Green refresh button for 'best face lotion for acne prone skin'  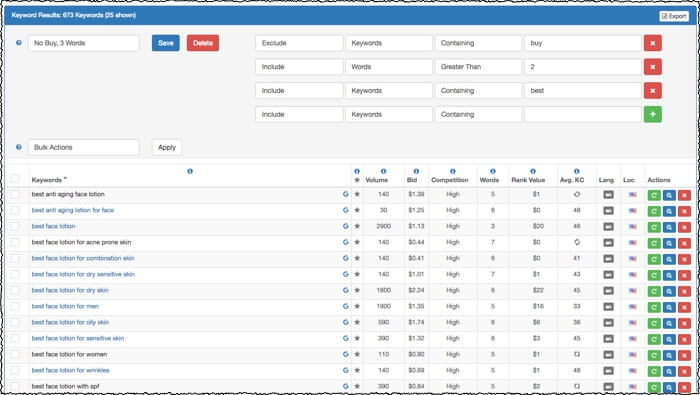654,243
